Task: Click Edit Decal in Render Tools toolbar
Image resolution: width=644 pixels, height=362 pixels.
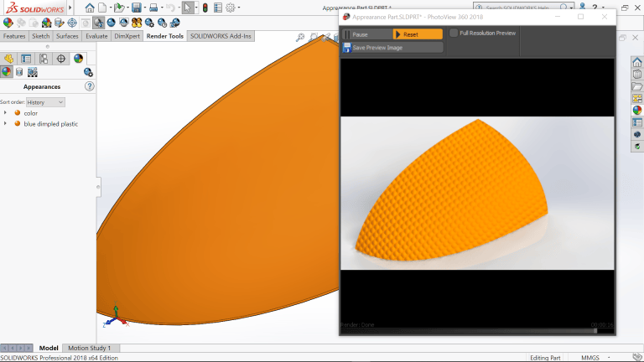Action: click(x=60, y=23)
